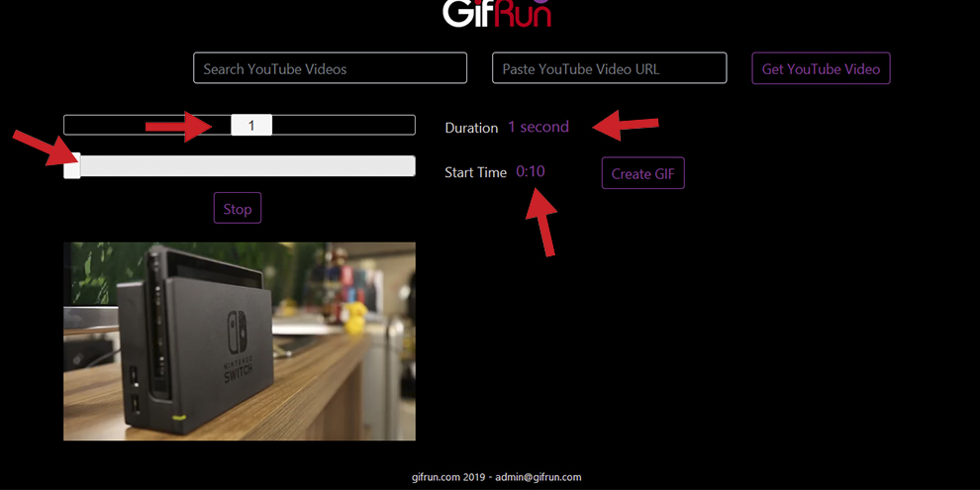Click the Nintendo Switch video preview
Screen dimensions: 980x490
click(x=240, y=341)
